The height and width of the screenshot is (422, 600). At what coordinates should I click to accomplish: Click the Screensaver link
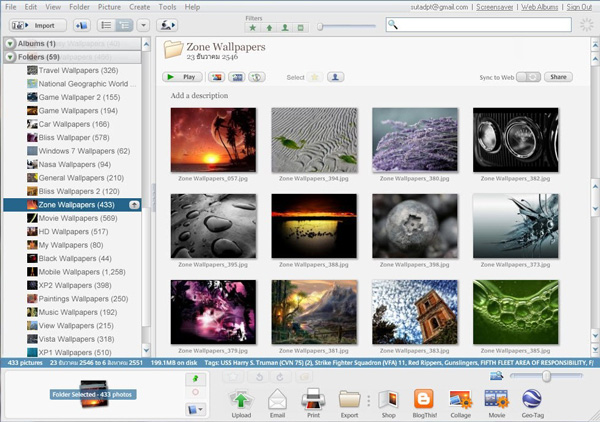click(x=494, y=7)
